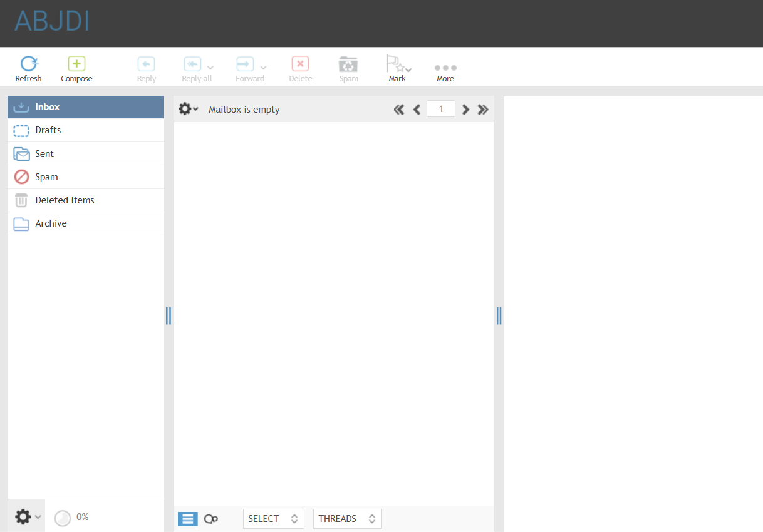Open the SELECT dropdown
The image size is (763, 532).
click(274, 519)
